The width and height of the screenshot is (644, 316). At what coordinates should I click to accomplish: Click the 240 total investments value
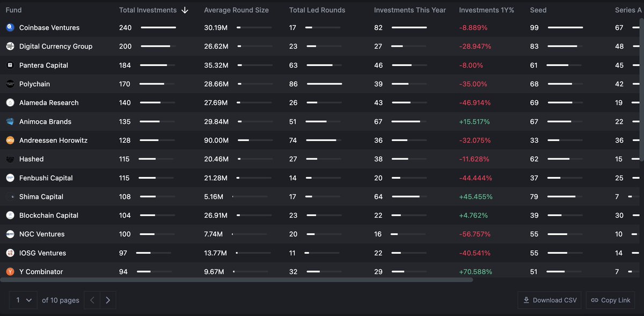coord(125,27)
